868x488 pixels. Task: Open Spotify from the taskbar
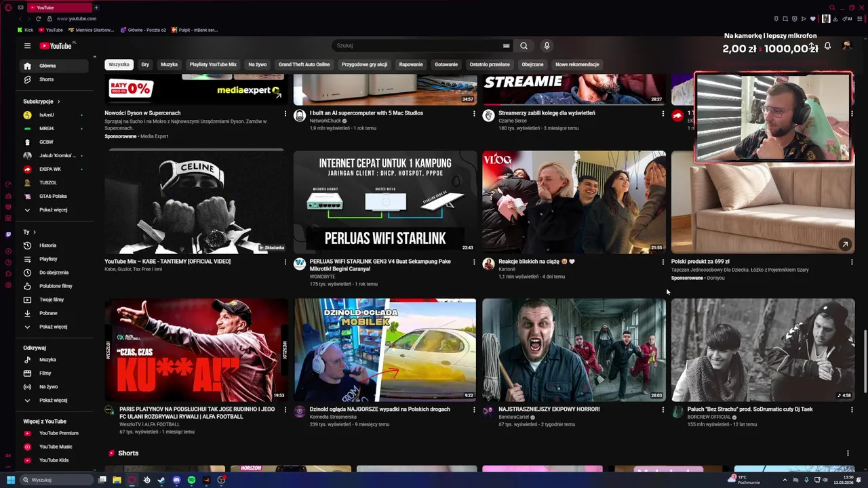click(x=191, y=480)
